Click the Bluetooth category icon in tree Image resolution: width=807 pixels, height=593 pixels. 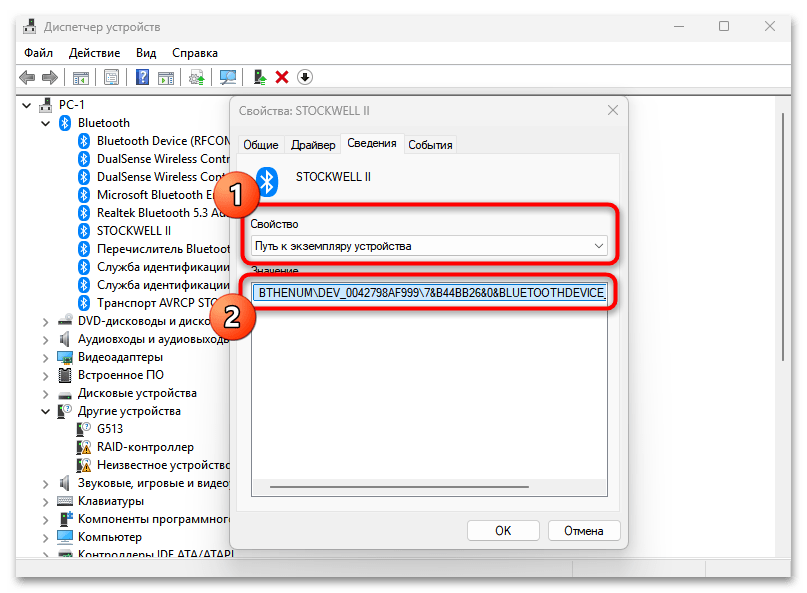coord(65,123)
